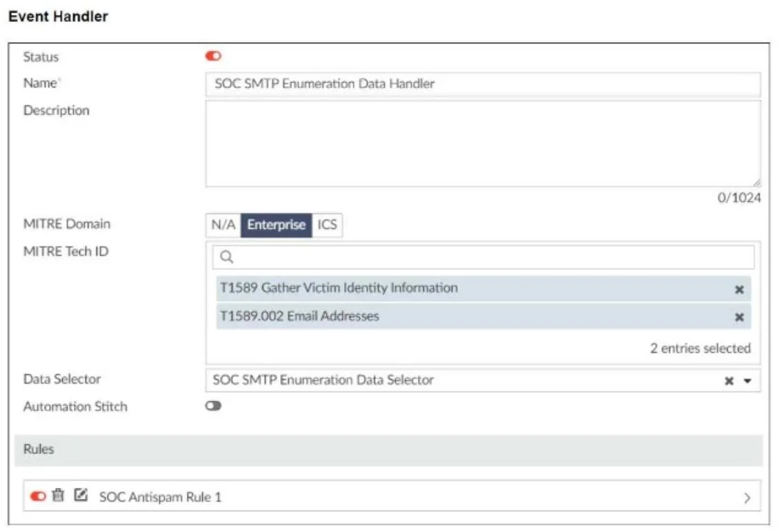780x532 pixels.
Task: Click the SOC Antispam Rule 1 label
Action: click(160, 497)
